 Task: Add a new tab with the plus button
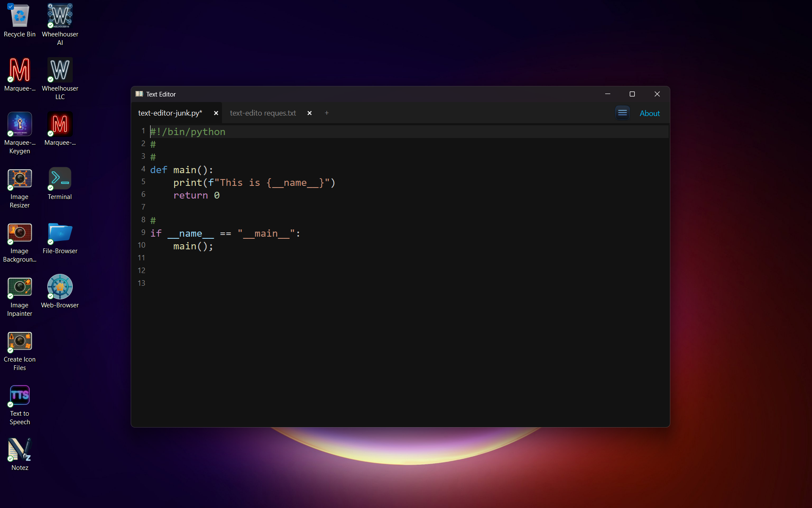tap(326, 113)
